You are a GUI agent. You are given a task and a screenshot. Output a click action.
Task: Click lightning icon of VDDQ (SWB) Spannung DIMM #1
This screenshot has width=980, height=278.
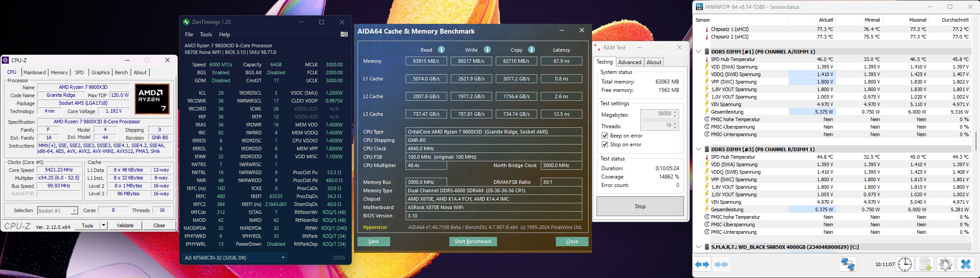point(707,74)
